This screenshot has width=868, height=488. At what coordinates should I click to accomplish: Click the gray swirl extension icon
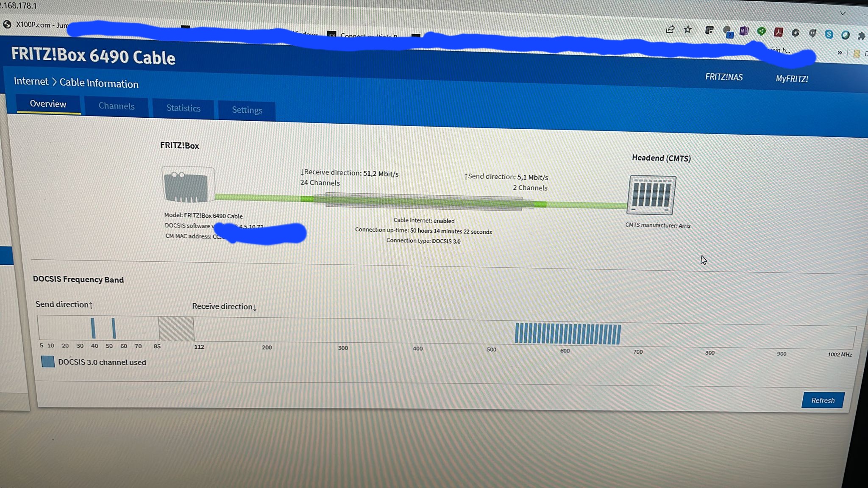click(x=796, y=33)
